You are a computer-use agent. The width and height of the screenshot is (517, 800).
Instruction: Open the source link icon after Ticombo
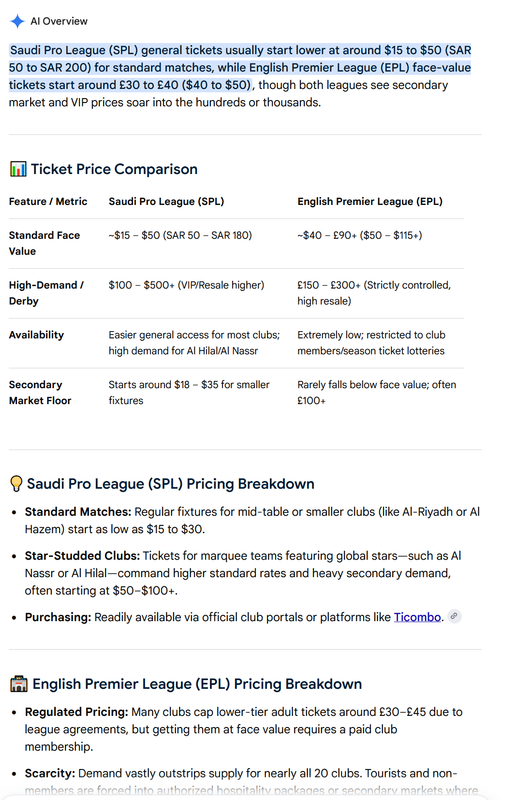pos(454,616)
